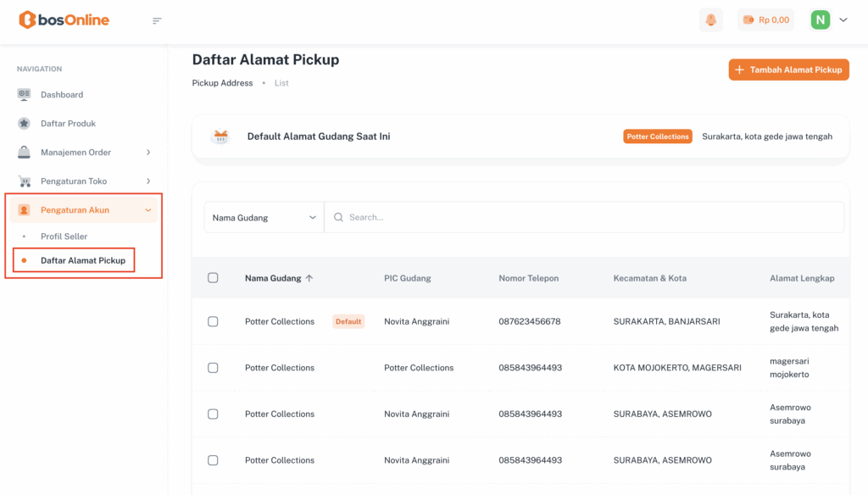The height and width of the screenshot is (495, 868).
Task: Expand the Pengaturan Toko submenu
Action: click(148, 181)
